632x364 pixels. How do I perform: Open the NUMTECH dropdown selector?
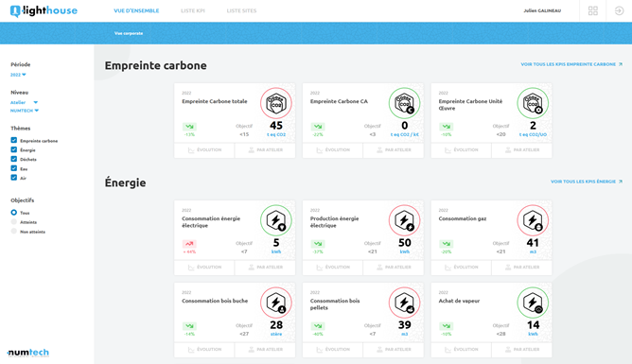[25, 111]
